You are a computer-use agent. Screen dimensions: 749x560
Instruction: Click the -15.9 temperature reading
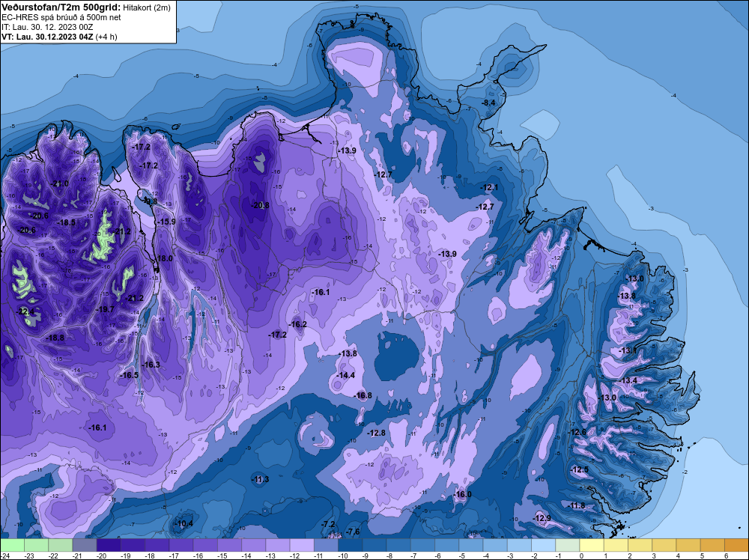click(167, 222)
